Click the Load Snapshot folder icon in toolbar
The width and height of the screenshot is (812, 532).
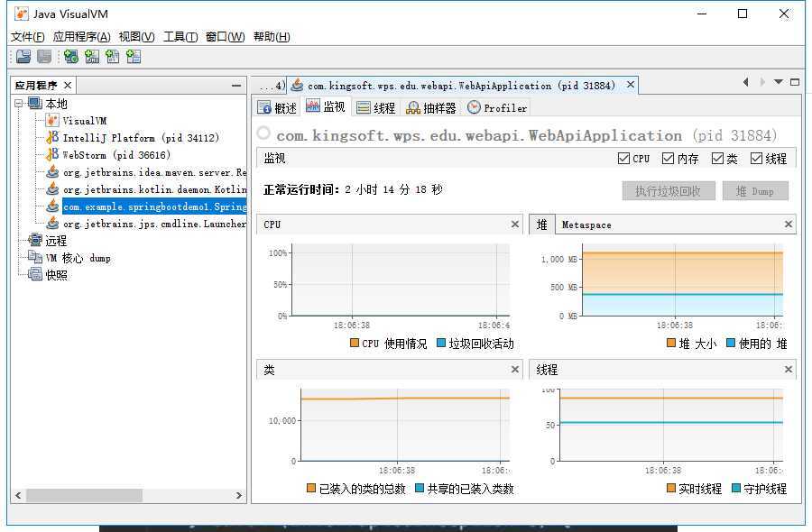pos(23,57)
